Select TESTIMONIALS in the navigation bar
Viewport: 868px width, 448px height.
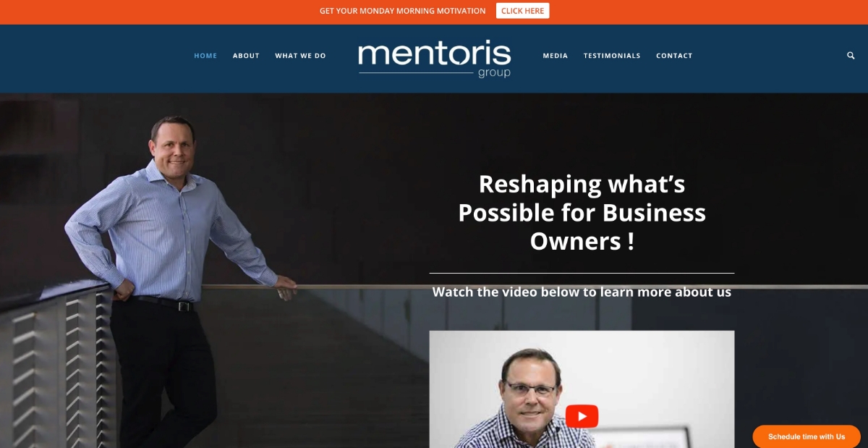pos(612,56)
